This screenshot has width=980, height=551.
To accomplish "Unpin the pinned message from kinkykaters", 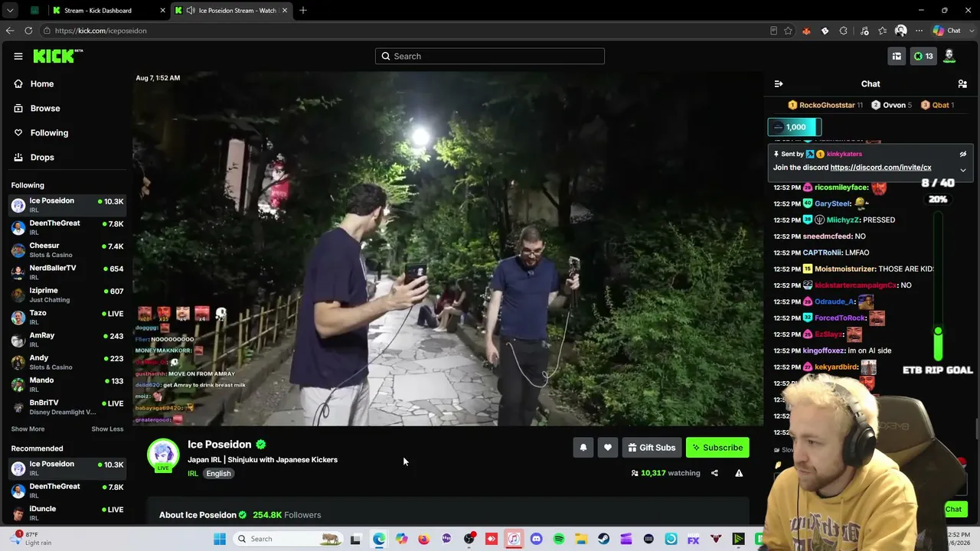I will (963, 154).
